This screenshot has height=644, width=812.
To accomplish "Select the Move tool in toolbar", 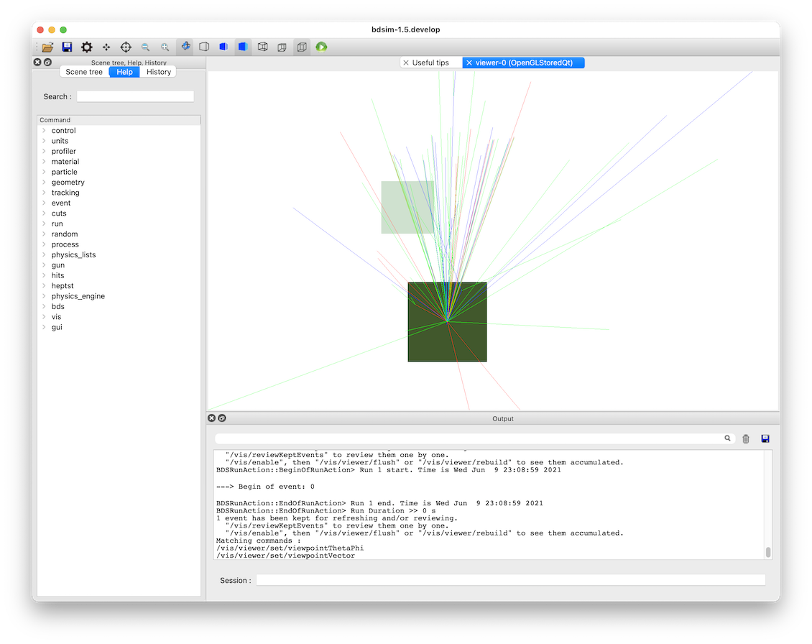I will [106, 47].
